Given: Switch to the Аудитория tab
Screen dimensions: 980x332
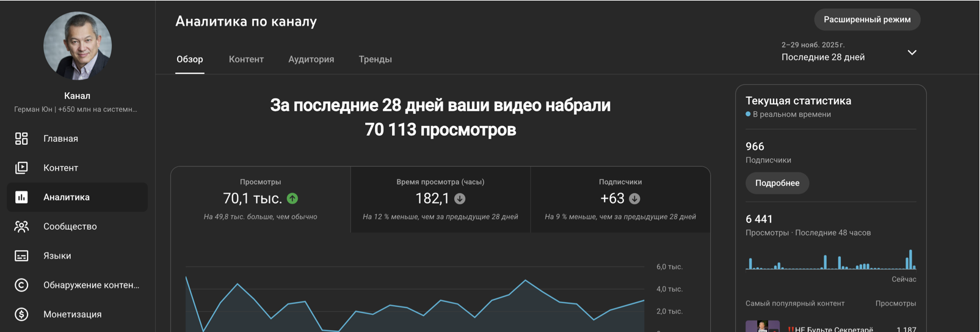Looking at the screenshot, I should 311,59.
